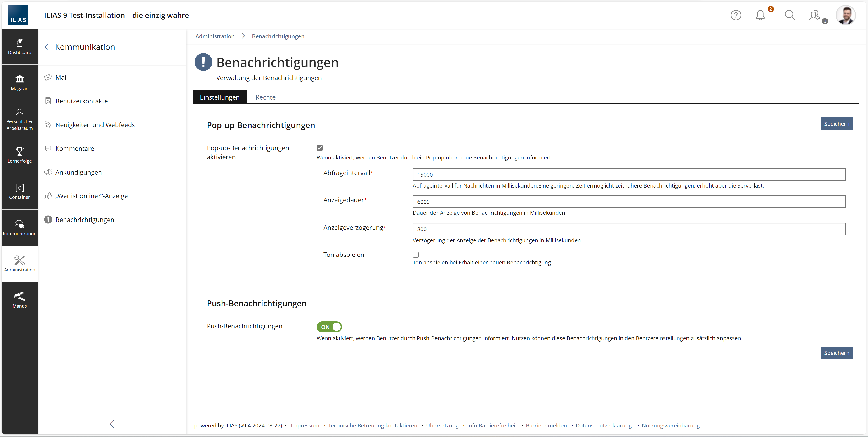Open the notification bell icon
This screenshot has width=868, height=437.
[x=760, y=15]
